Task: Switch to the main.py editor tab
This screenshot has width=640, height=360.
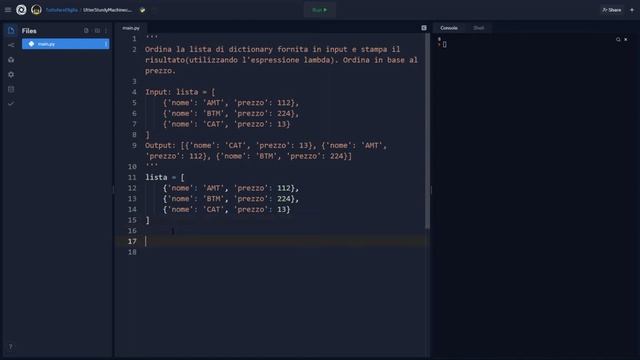Action: click(131, 28)
